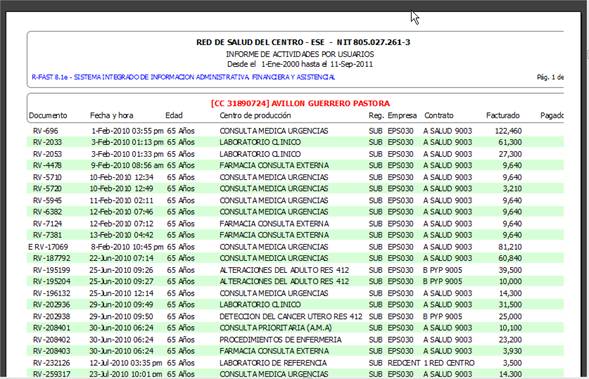Click the billed amount 23,200

click(510, 340)
